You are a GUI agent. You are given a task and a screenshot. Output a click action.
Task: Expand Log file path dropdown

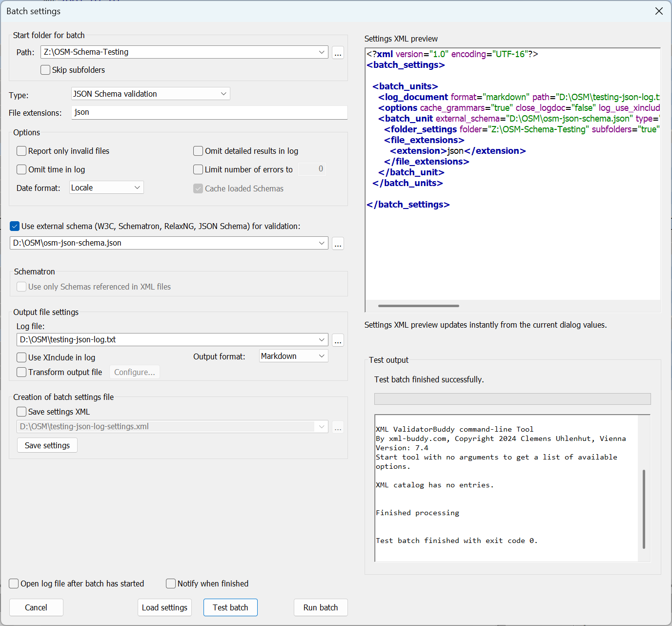[322, 340]
